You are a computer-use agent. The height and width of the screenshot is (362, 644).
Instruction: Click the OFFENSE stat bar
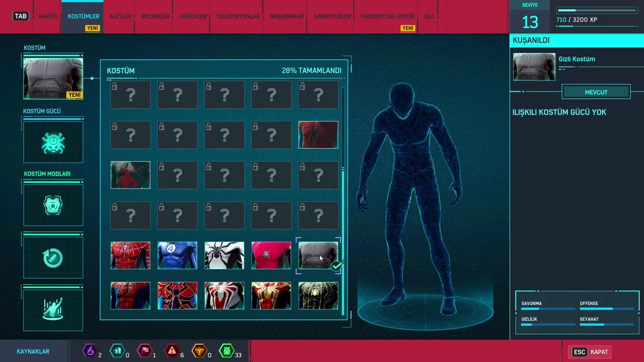click(x=607, y=309)
